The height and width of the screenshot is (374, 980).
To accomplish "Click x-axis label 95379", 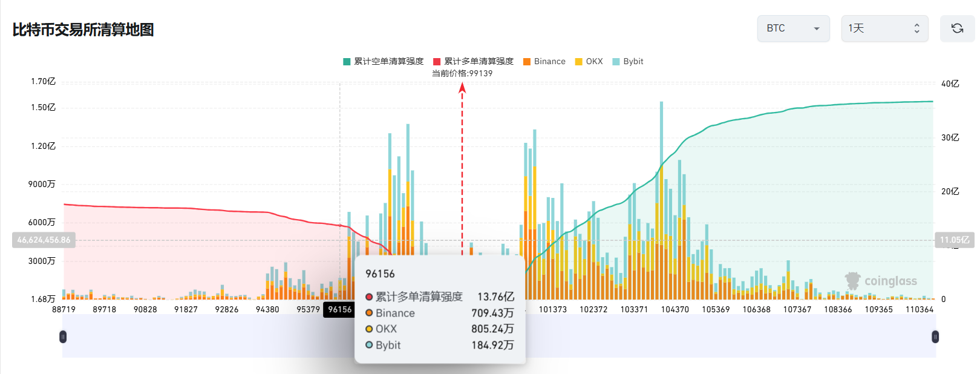I will point(308,309).
